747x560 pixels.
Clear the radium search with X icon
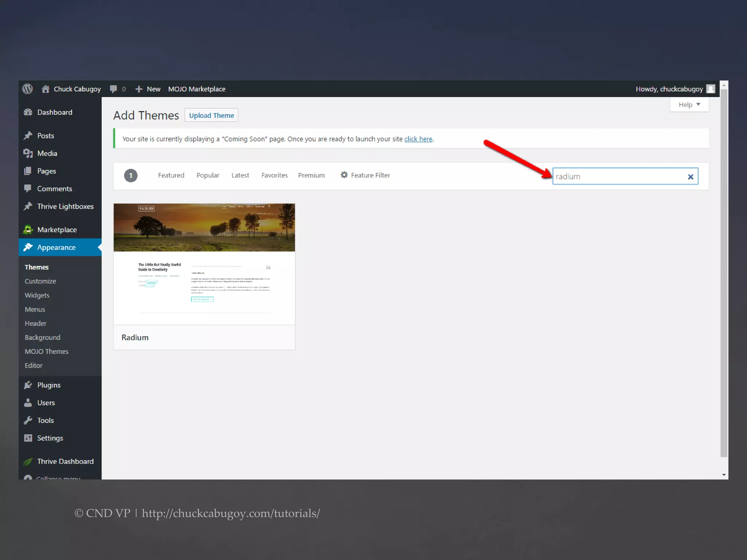(690, 177)
